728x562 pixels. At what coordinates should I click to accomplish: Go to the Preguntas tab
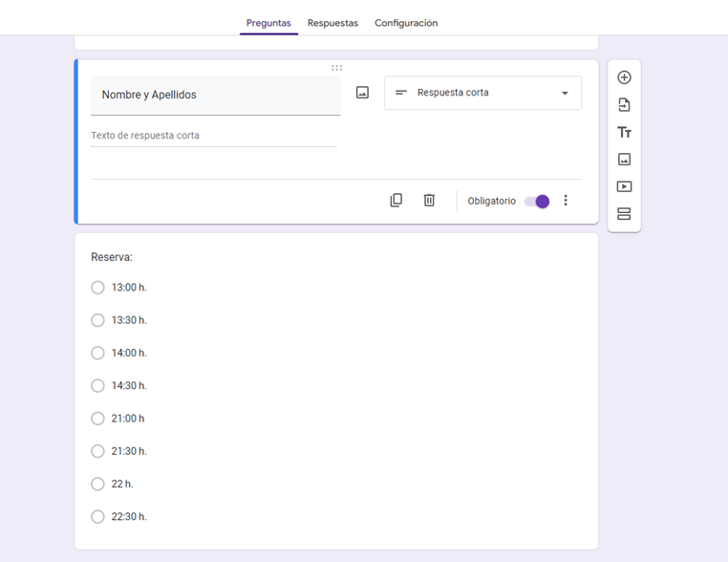268,23
